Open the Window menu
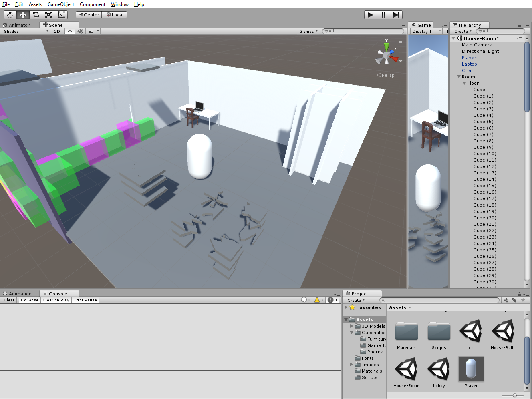Image resolution: width=532 pixels, height=399 pixels. (x=120, y=4)
